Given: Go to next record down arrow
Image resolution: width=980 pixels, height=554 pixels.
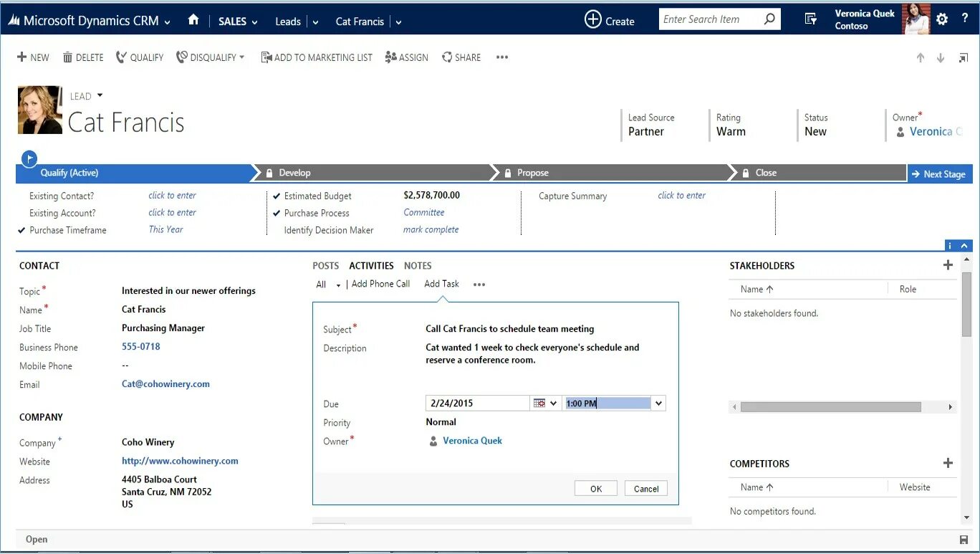Looking at the screenshot, I should 941,58.
